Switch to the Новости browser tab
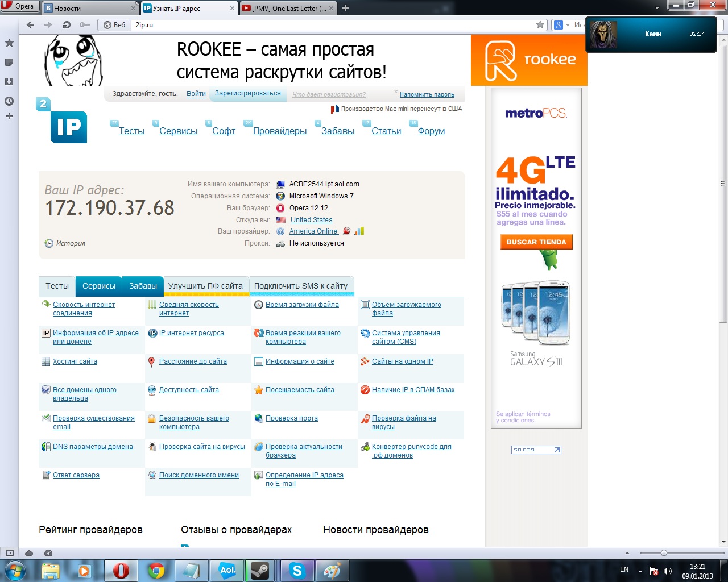Viewport: 728px width, 582px height. 90,8
